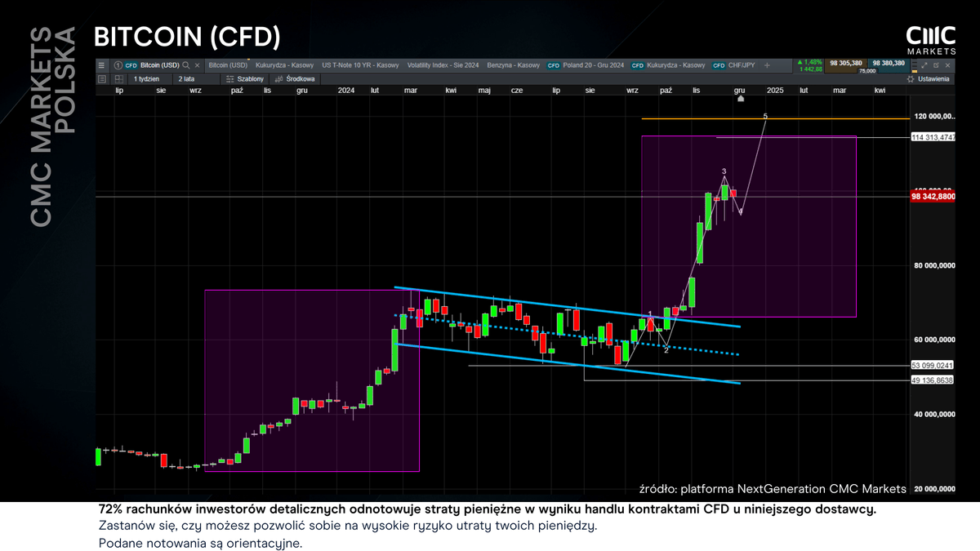Select the orange horizontal line at 120 000
Image resolution: width=980 pixels, height=551 pixels.
click(776, 119)
